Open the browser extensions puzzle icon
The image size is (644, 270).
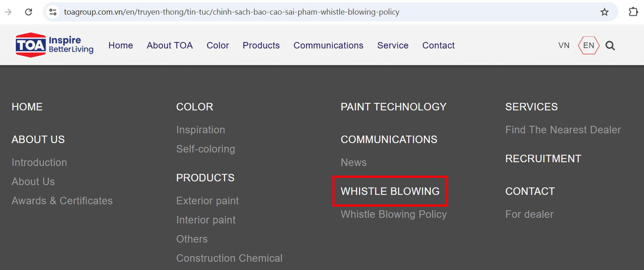coord(633,12)
